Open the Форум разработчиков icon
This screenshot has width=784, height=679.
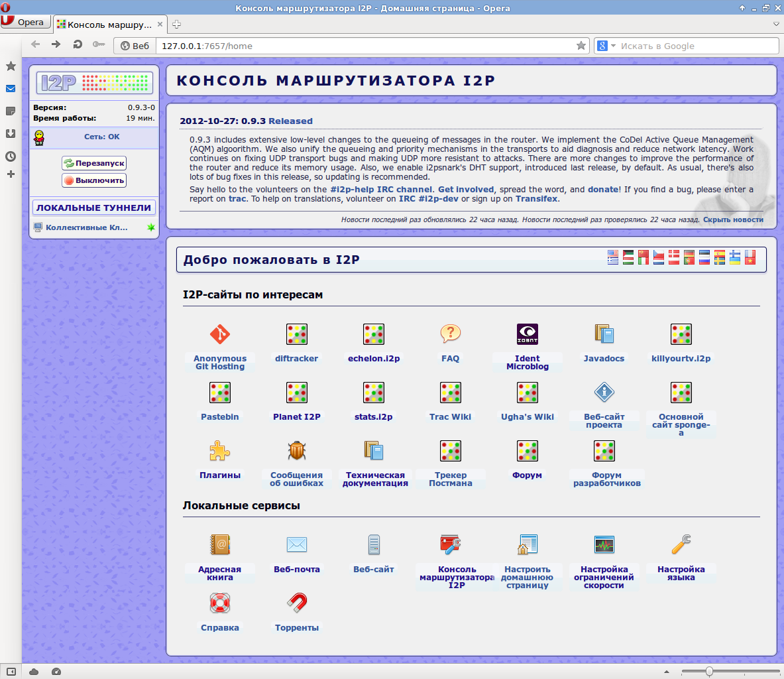click(x=604, y=451)
